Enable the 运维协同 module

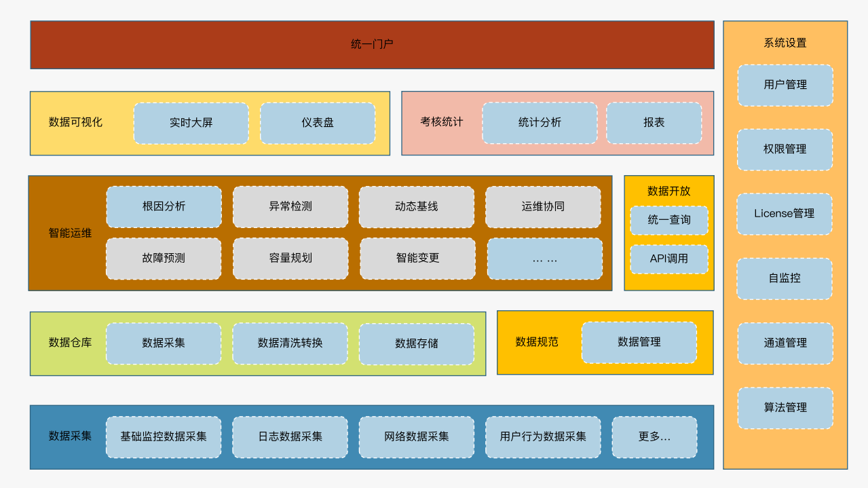[543, 207]
